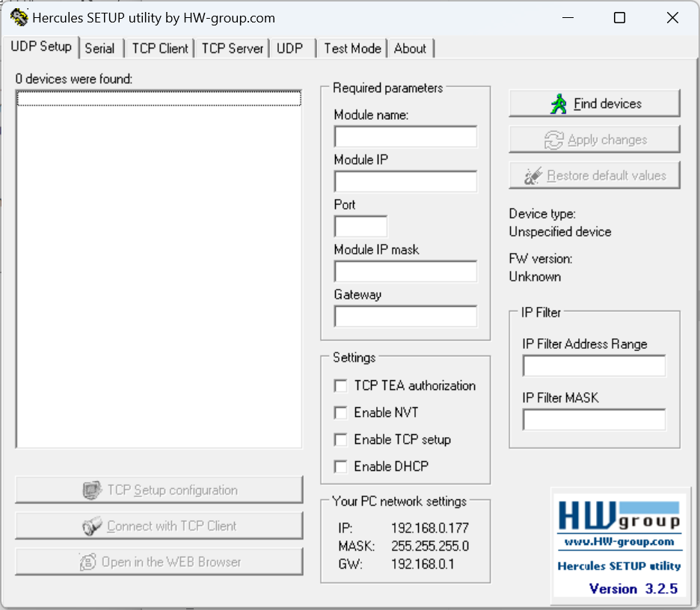Switch to the Test Mode tab
700x610 pixels.
click(352, 48)
